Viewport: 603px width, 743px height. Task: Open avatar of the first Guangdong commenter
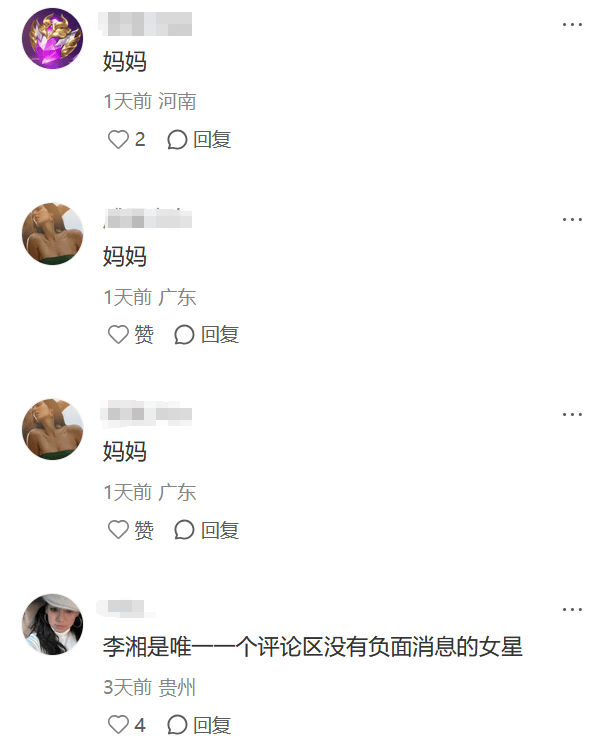point(53,234)
